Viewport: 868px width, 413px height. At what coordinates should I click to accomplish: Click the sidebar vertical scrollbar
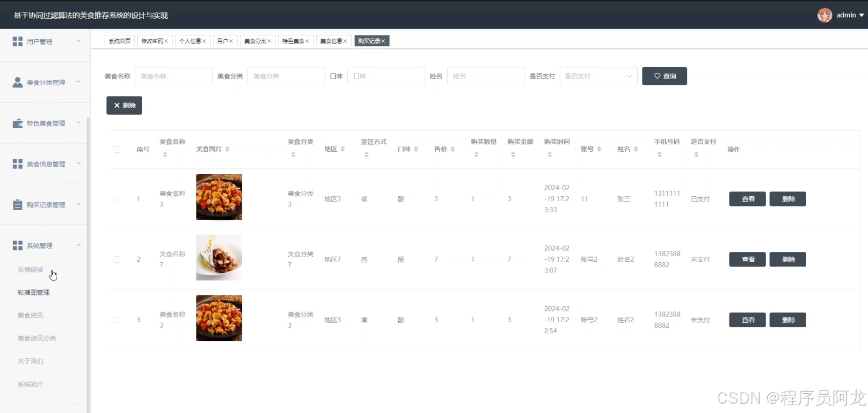88,265
